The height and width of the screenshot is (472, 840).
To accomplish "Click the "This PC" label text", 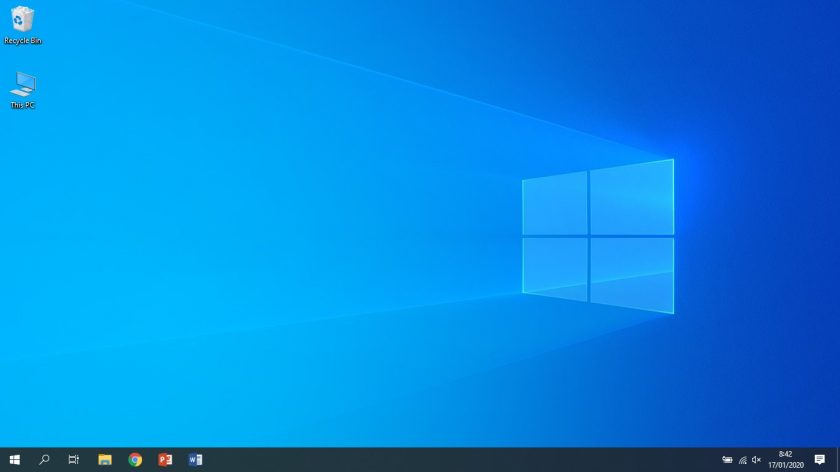I will (x=22, y=105).
